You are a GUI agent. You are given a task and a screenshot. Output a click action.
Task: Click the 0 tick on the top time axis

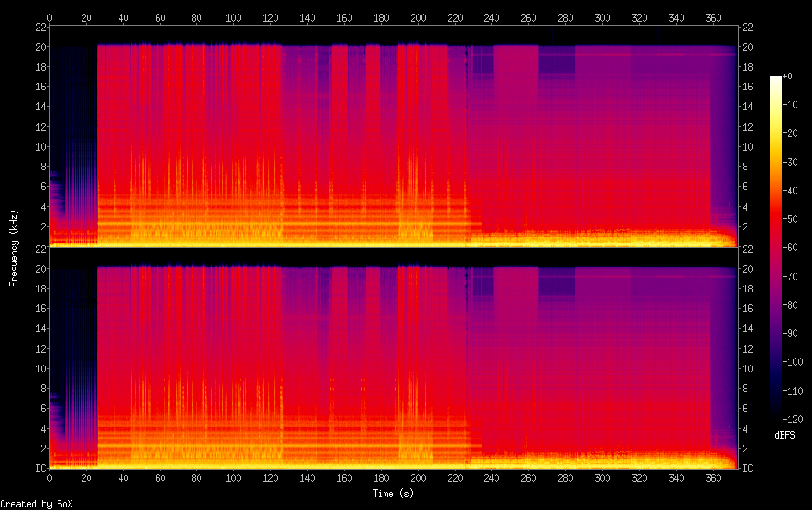[x=50, y=17]
